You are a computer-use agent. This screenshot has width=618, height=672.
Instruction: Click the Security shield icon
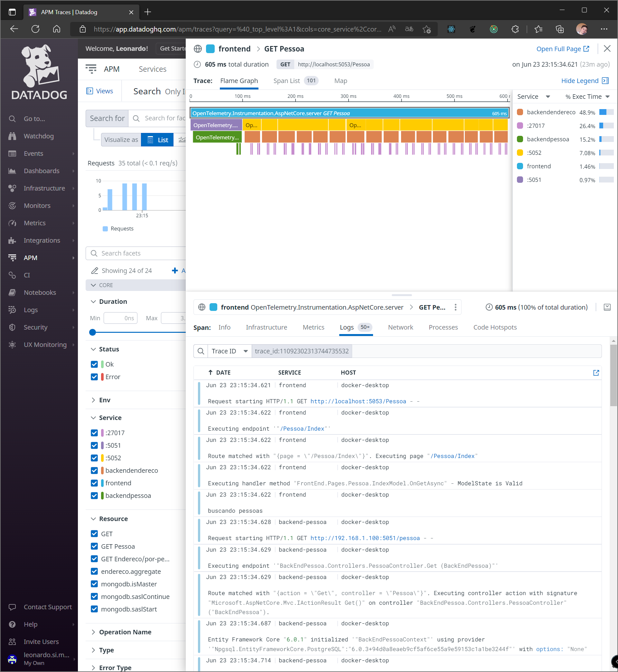coord(12,327)
